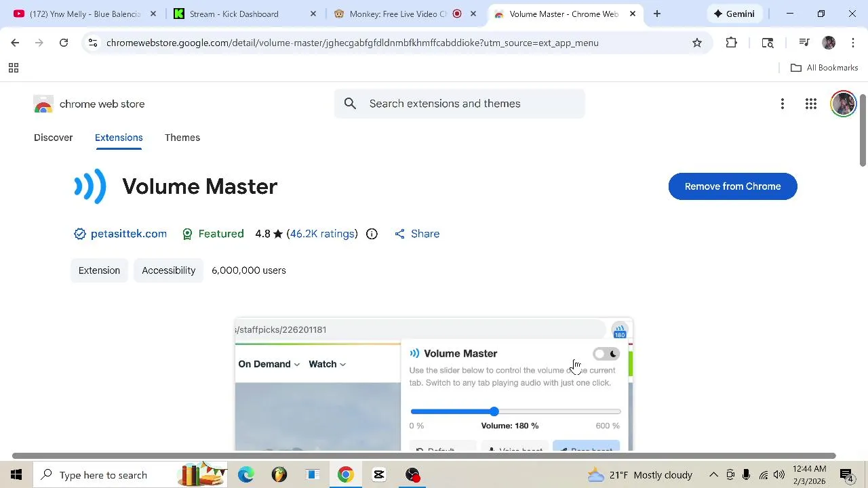Click the page's vertical scrollbar
Screen dimensions: 868x488
tap(863, 130)
